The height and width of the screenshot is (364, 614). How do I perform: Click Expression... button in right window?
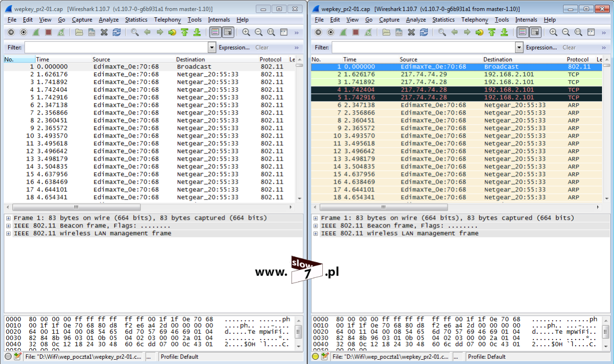(x=542, y=47)
